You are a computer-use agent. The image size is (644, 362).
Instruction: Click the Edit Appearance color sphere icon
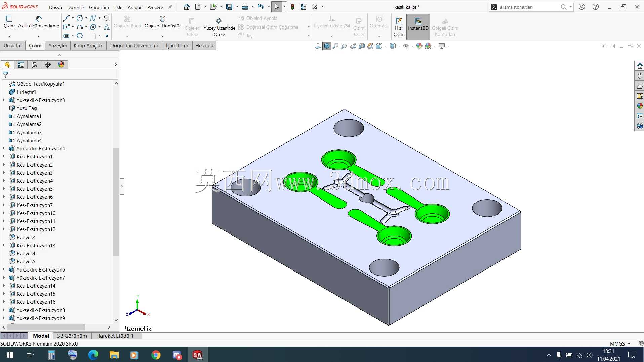click(x=419, y=46)
